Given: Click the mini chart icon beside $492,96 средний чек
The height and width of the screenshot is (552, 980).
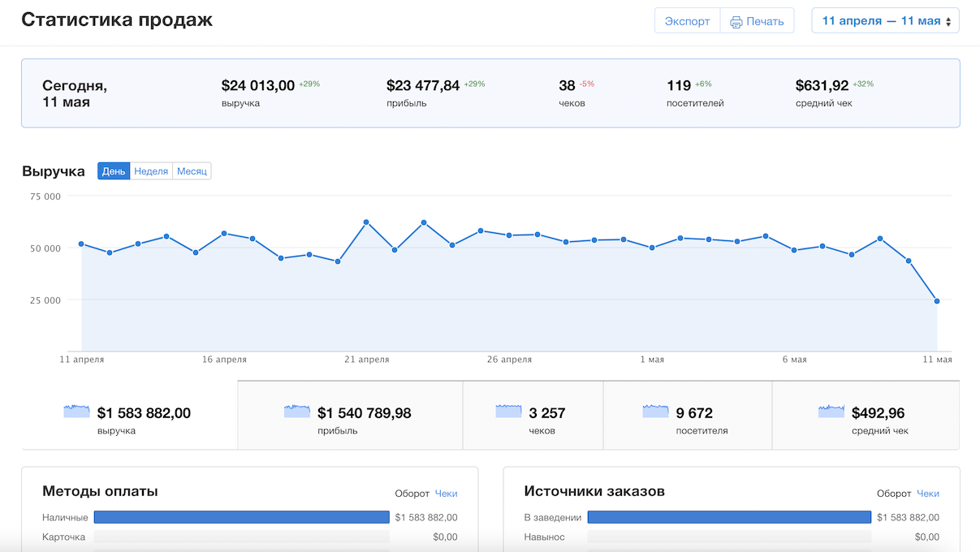Looking at the screenshot, I should point(831,412).
